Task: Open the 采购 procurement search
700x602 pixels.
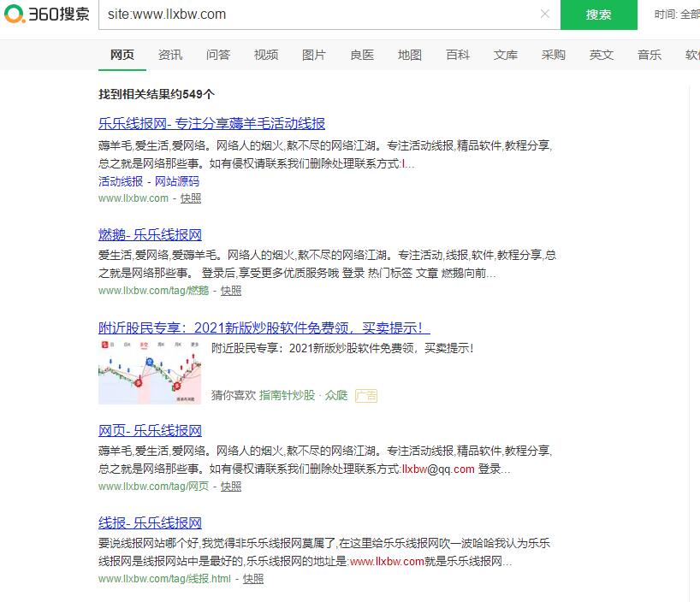Action: 554,54
